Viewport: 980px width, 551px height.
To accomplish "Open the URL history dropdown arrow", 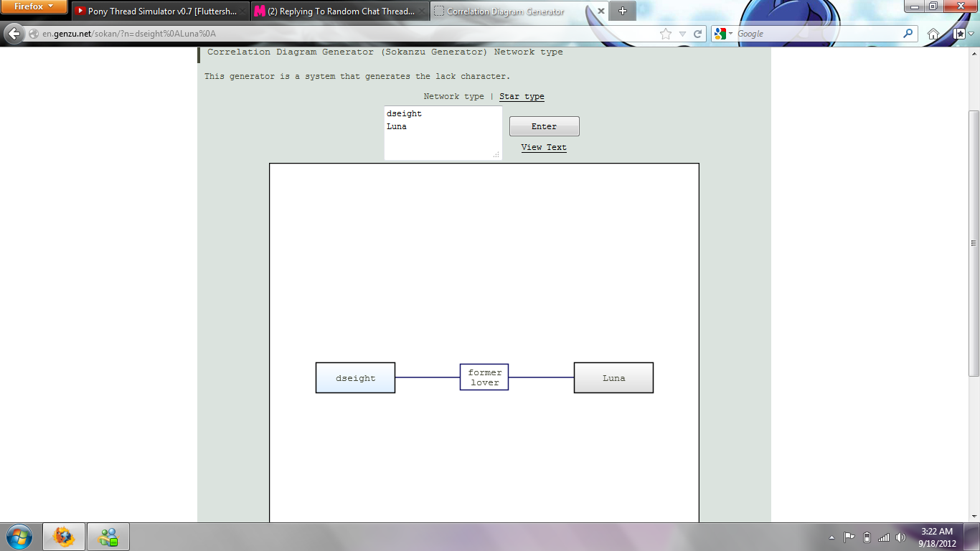I will [x=684, y=34].
